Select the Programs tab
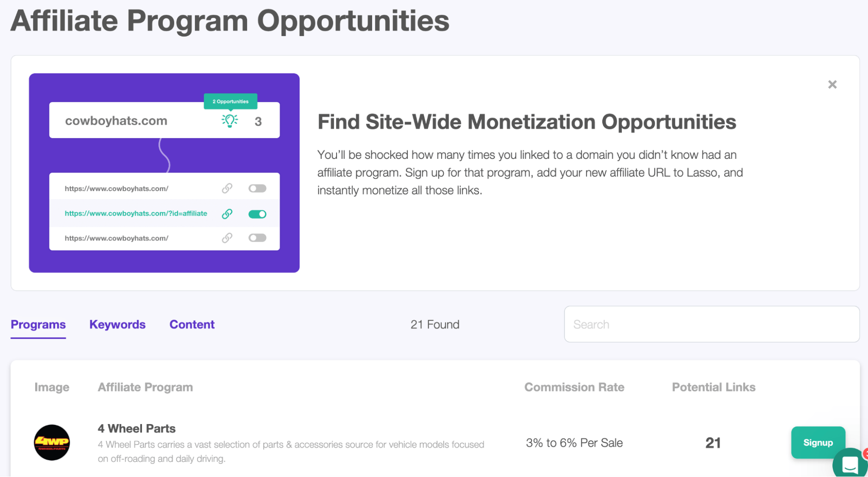The image size is (868, 477). (x=38, y=324)
